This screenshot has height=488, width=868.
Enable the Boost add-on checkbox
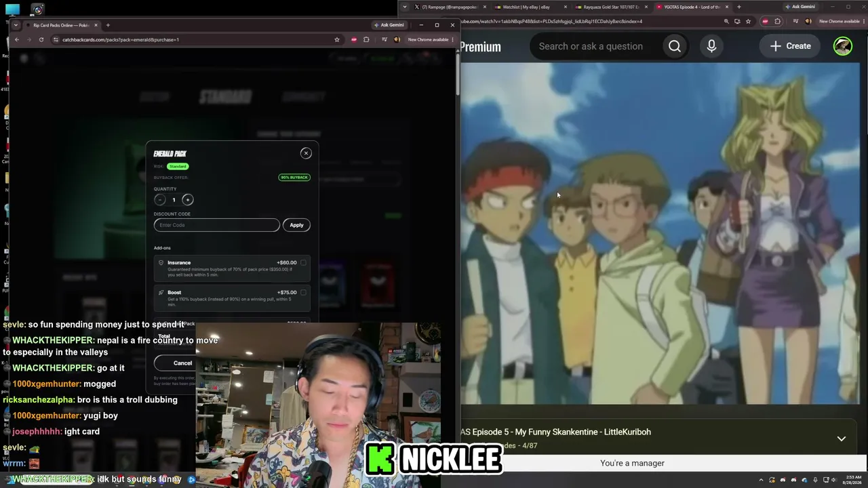tap(303, 293)
